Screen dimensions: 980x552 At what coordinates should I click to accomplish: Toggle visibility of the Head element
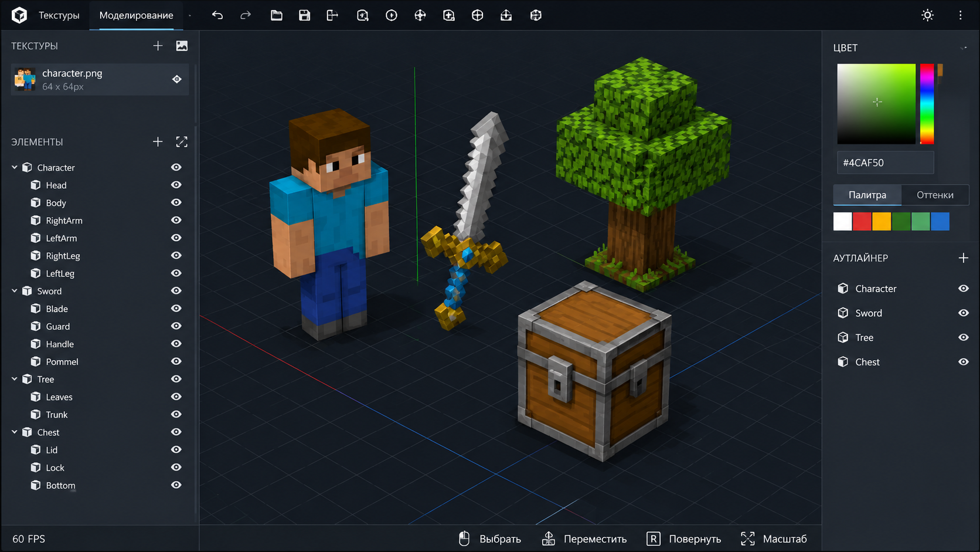point(176,185)
